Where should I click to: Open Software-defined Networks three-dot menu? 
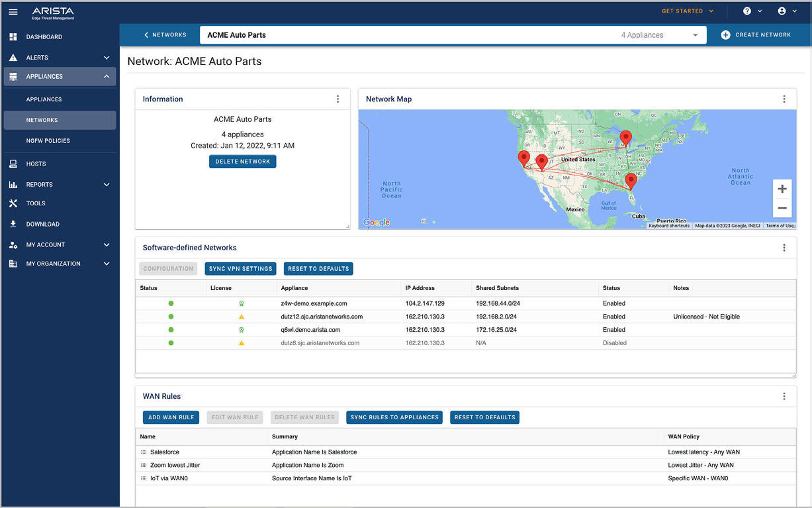click(784, 248)
